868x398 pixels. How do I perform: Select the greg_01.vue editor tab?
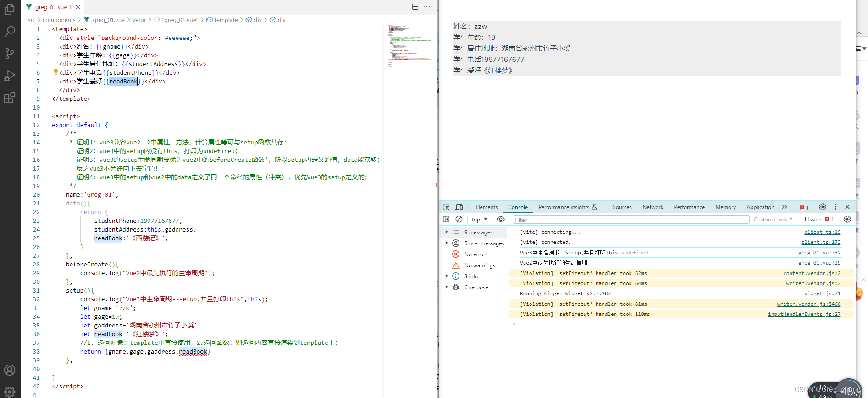[x=53, y=7]
